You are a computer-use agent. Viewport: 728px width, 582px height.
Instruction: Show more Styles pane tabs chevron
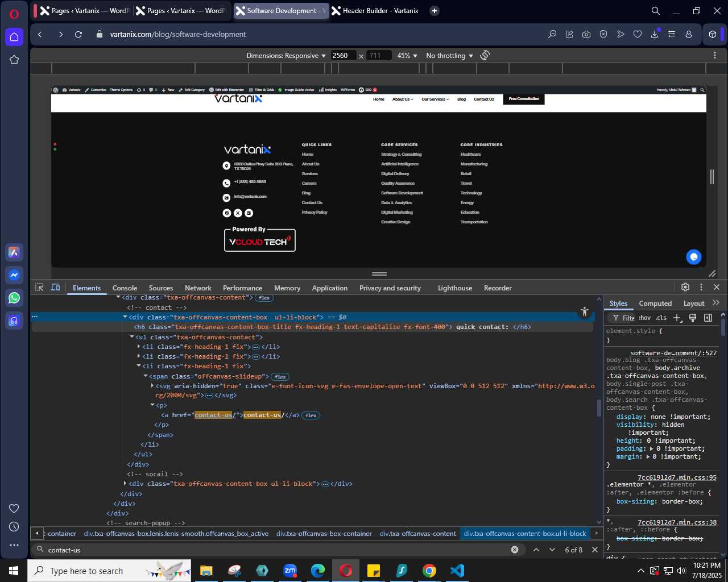tap(716, 303)
